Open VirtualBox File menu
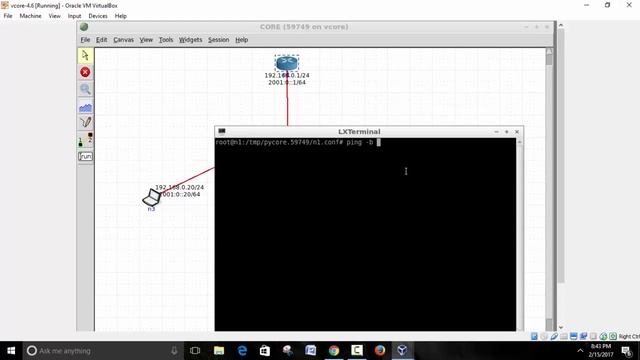This screenshot has width=640, height=360. (x=8, y=16)
